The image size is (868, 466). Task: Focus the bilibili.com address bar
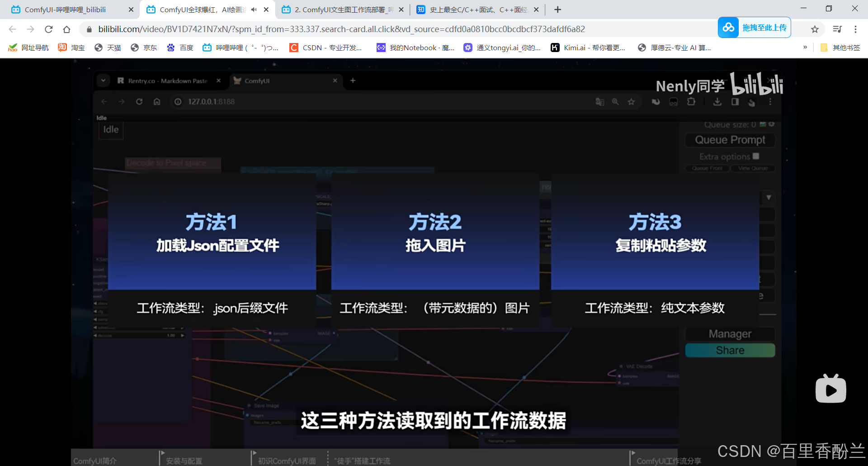(x=341, y=29)
